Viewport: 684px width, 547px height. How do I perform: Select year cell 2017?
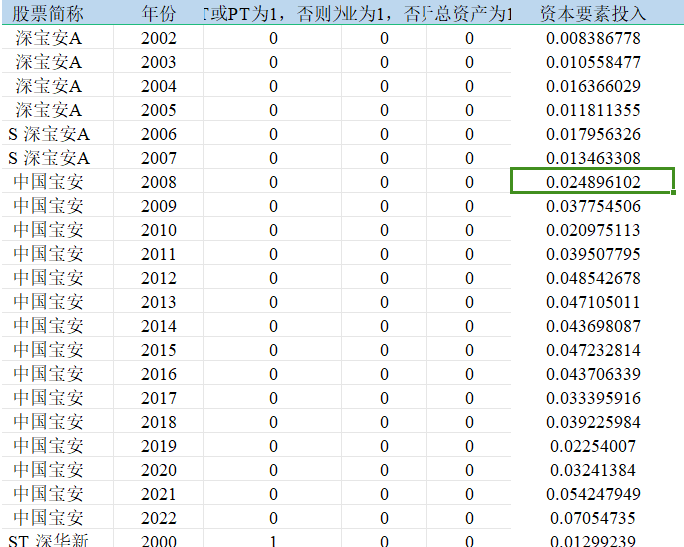158,398
